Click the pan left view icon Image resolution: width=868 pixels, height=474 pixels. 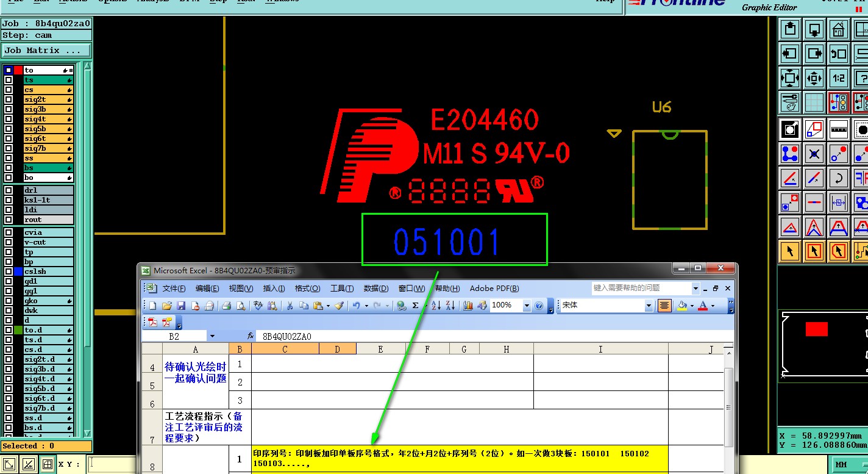pyautogui.click(x=790, y=54)
